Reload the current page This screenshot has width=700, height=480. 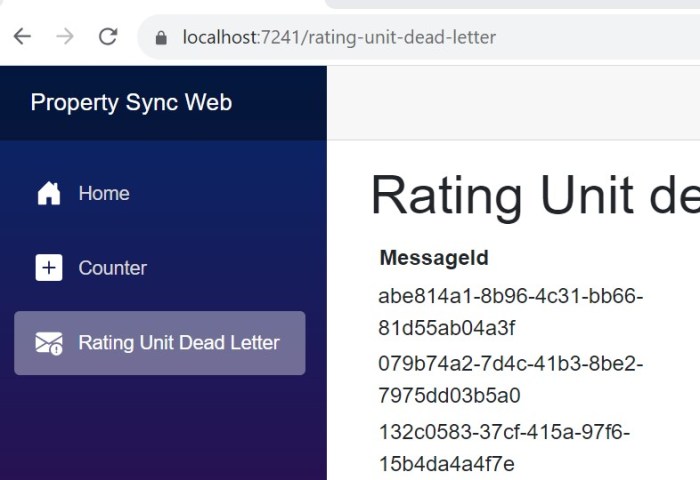[108, 37]
